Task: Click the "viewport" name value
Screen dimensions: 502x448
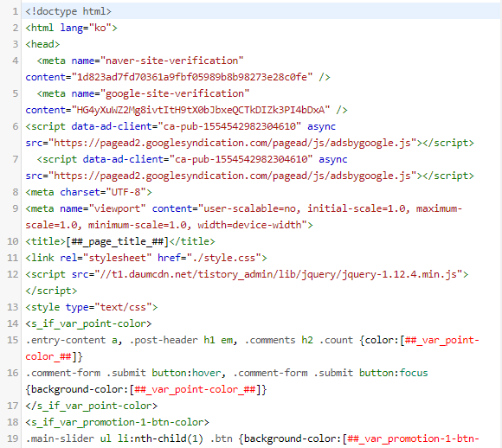Action: coord(117,208)
